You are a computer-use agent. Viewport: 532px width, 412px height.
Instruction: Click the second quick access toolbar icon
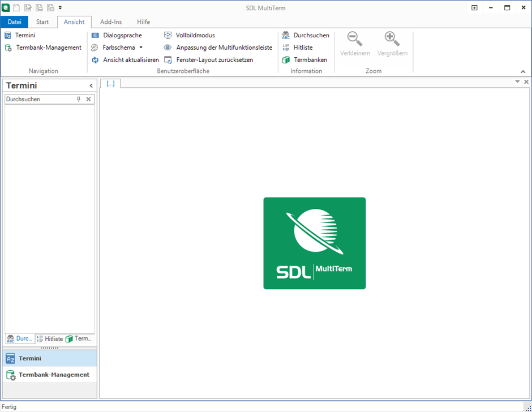tap(28, 7)
